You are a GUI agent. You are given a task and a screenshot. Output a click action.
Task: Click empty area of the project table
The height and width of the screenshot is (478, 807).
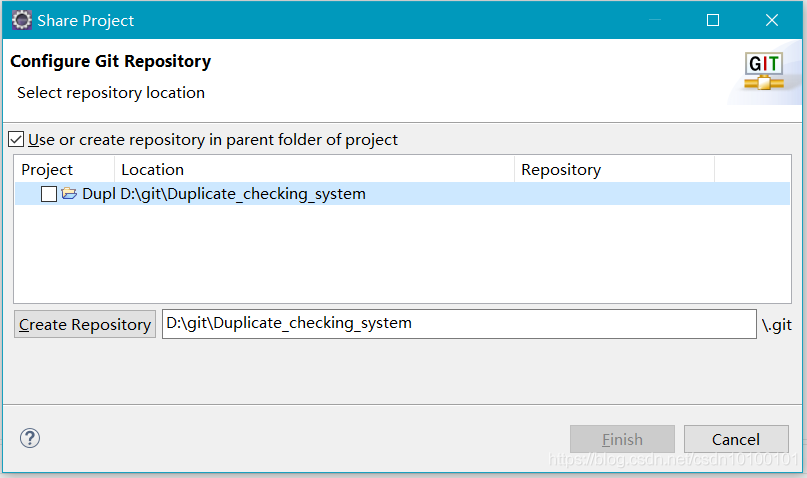coord(402,253)
